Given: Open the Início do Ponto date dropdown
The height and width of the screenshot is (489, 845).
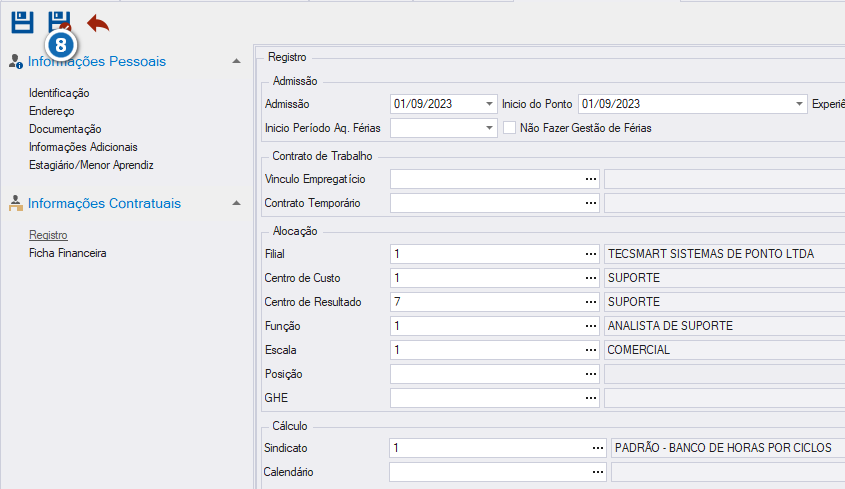Looking at the screenshot, I should click(x=799, y=104).
